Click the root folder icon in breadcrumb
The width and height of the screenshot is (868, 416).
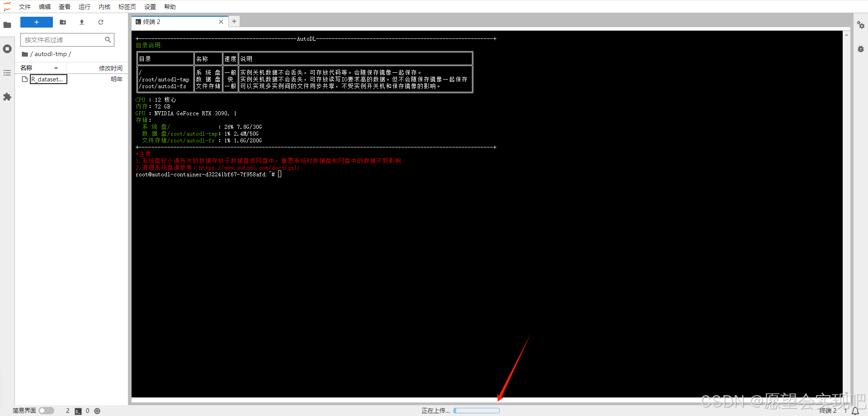tap(25, 54)
